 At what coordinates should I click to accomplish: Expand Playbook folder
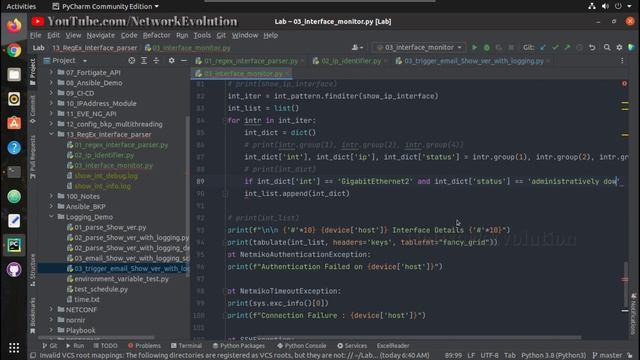pos(51,330)
